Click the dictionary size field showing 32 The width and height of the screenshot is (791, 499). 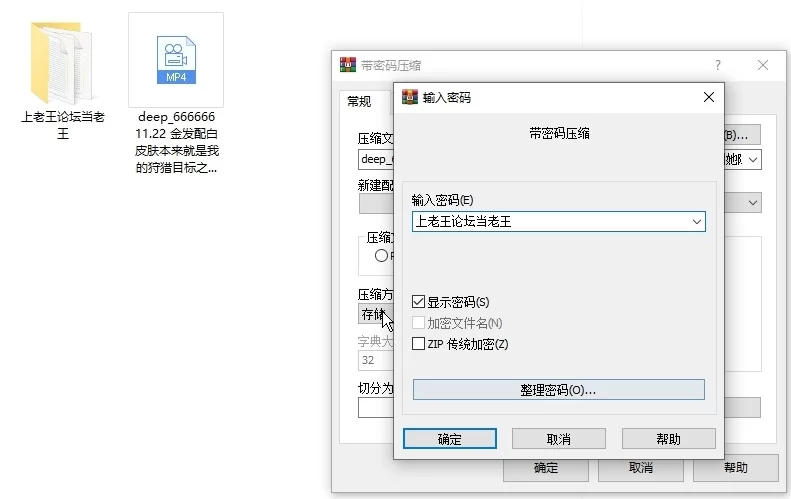click(x=376, y=360)
